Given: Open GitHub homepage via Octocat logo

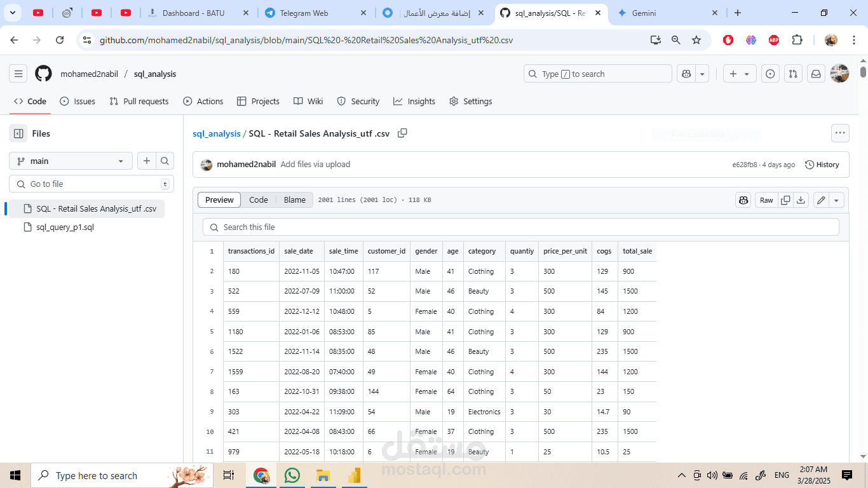Looking at the screenshot, I should (x=43, y=74).
